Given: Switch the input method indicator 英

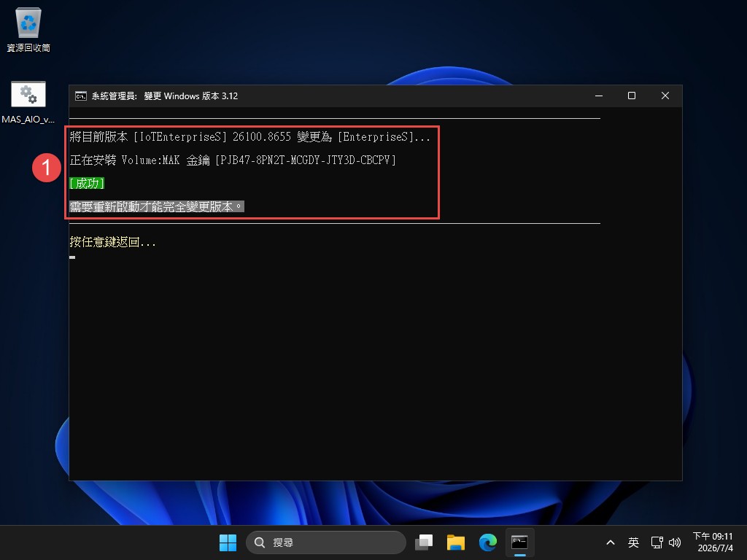Looking at the screenshot, I should click(x=633, y=542).
